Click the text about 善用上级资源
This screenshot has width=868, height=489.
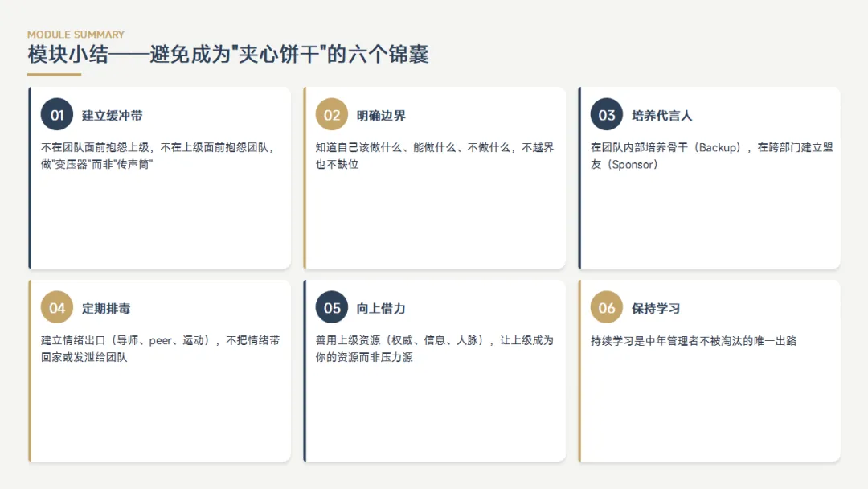pyautogui.click(x=435, y=348)
